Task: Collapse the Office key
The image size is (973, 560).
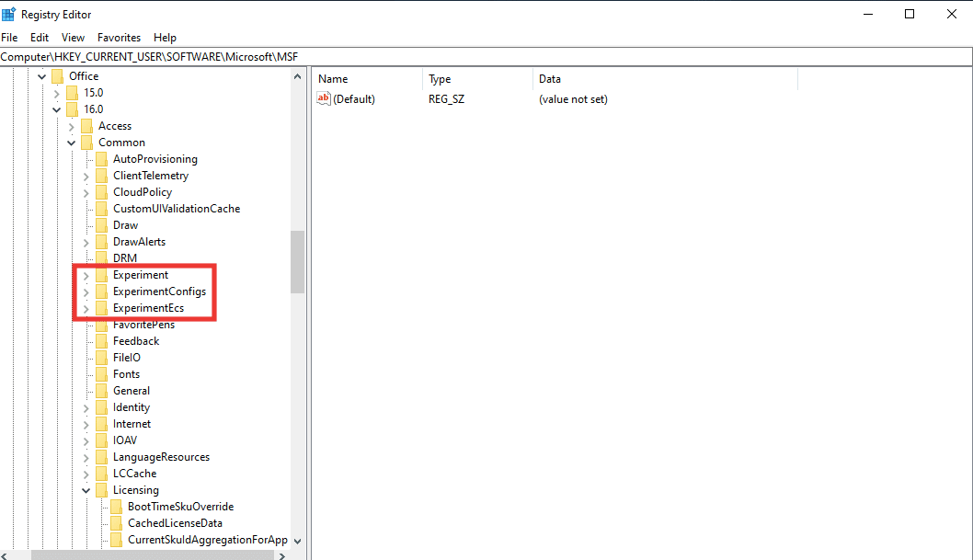Action: [41, 77]
